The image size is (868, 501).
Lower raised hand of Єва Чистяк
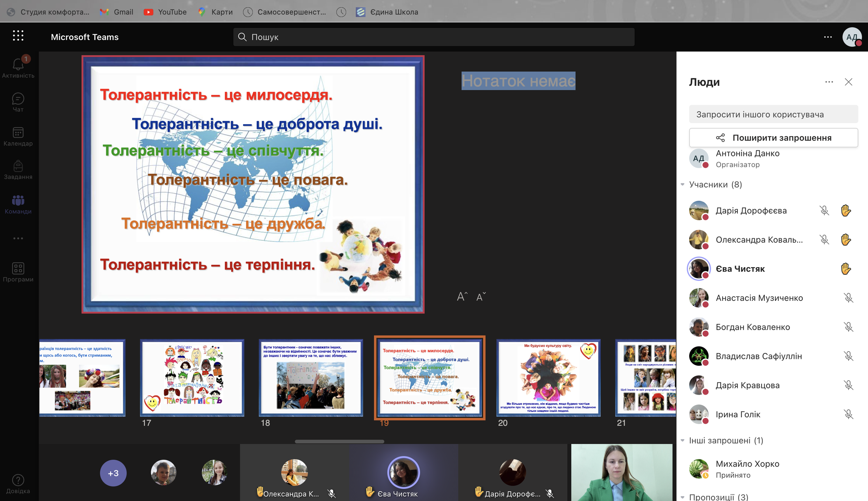coord(846,269)
